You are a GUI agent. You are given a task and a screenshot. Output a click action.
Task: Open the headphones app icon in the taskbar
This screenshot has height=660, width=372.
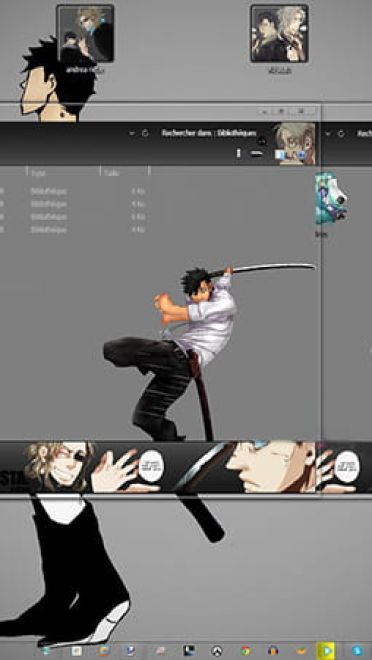(x=273, y=651)
